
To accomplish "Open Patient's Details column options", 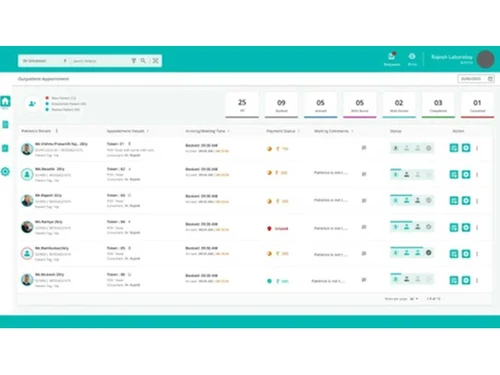I will pos(57,131).
